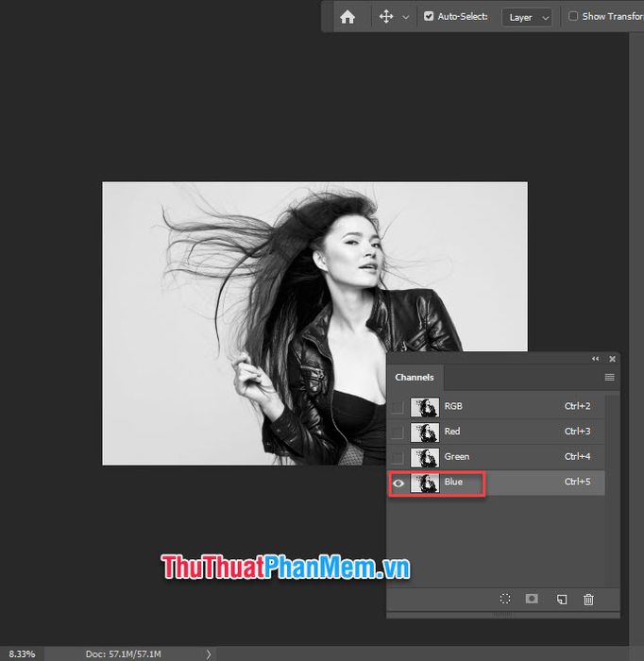The height and width of the screenshot is (661, 644).
Task: Save selection as channel icon
Action: (x=532, y=599)
